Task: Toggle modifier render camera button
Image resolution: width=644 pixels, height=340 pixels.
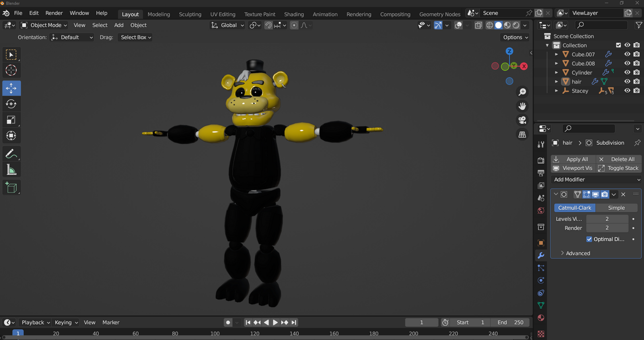Action: click(605, 194)
